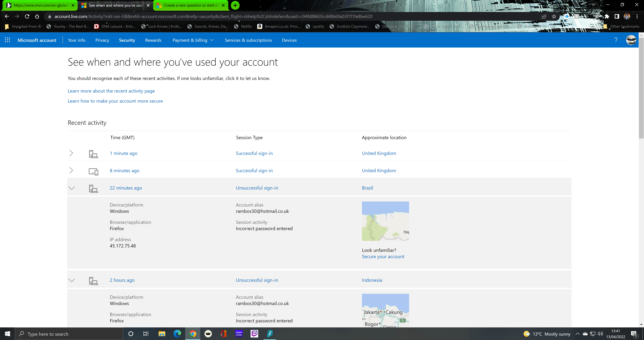Collapse the Indonesia sign-in details

(x=72, y=280)
